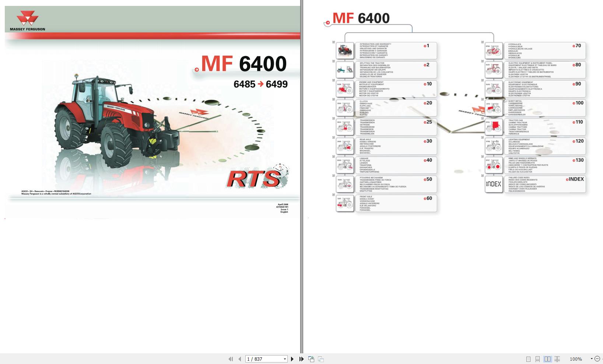Viewport: 603px width, 364px height.
Task: Follow the chapter 70 Hydraulics link
Action: coord(577,46)
